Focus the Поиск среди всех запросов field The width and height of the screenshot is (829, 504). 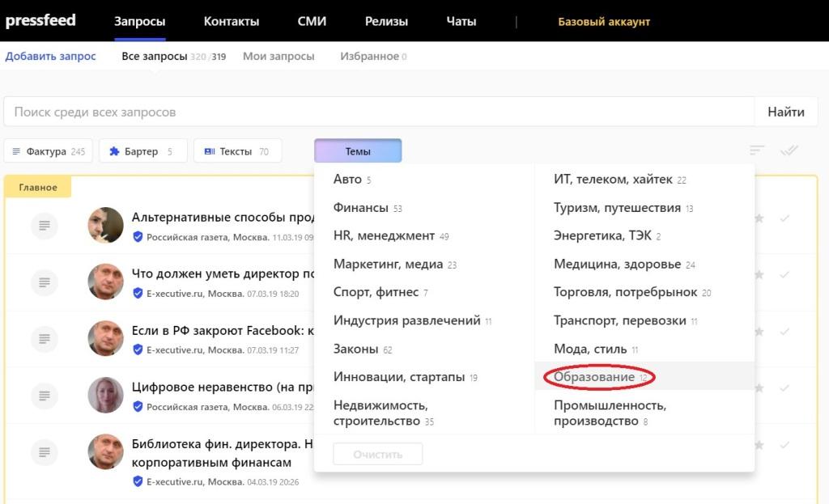(x=379, y=112)
